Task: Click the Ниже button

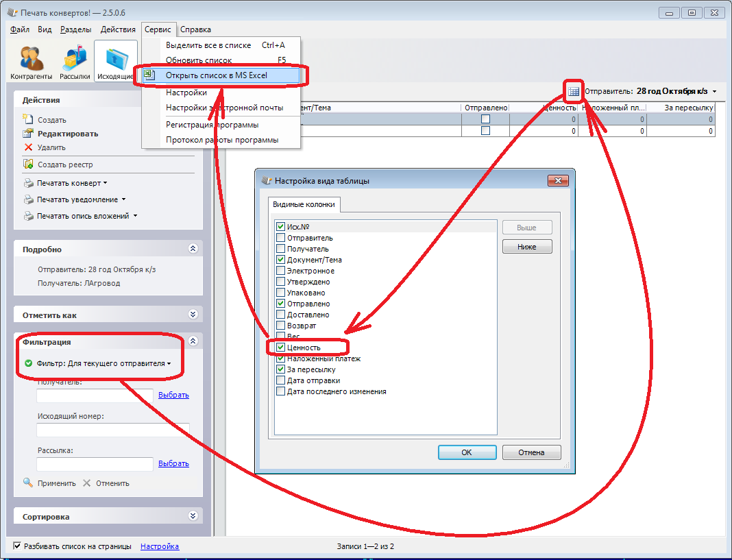Action: pos(526,247)
